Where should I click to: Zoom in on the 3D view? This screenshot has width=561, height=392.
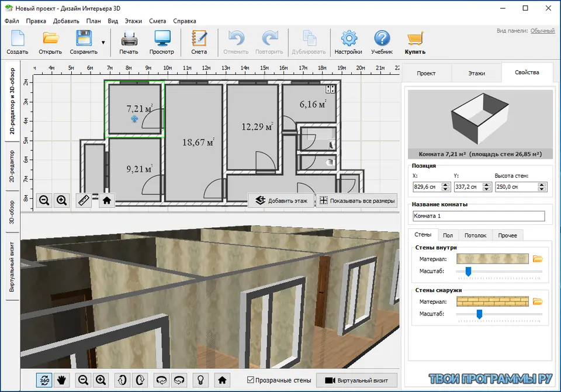pyautogui.click(x=101, y=380)
